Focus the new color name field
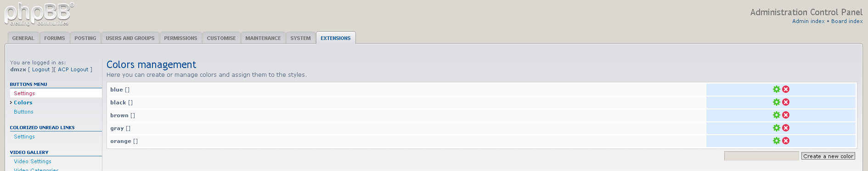Image resolution: width=868 pixels, height=171 pixels. 761,156
